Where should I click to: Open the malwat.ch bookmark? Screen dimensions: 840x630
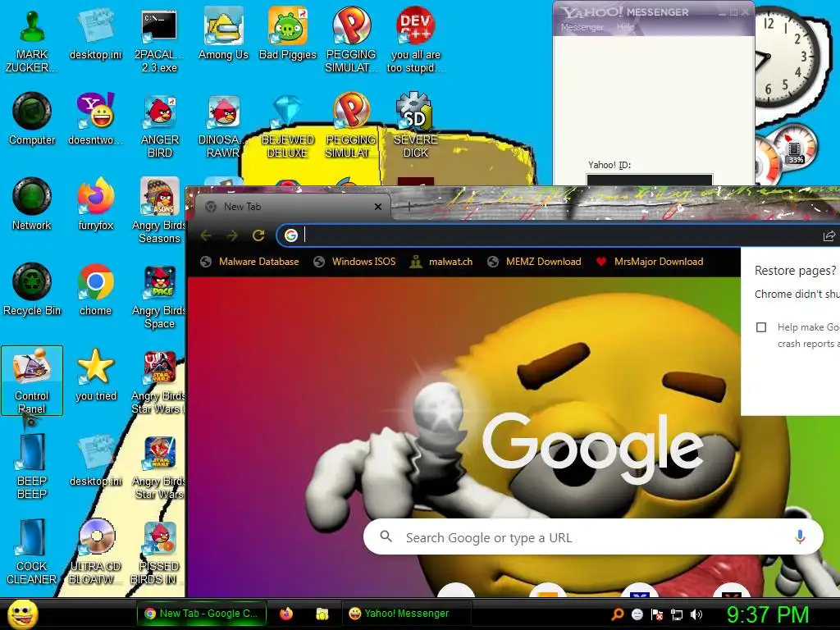441,262
